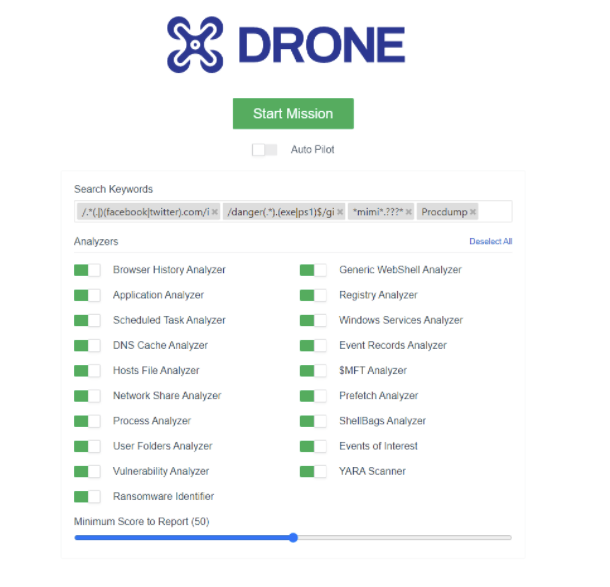Switch off Event Records Analyzer

(313, 345)
